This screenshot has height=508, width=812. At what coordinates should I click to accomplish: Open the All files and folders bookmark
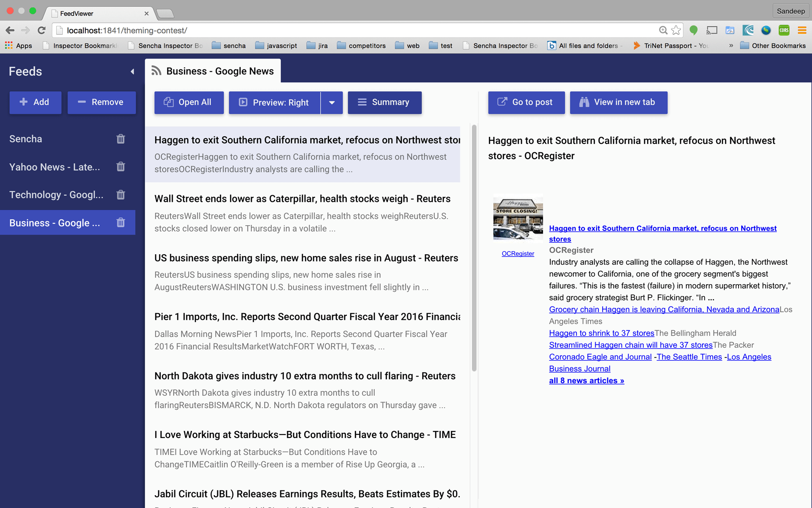point(584,45)
